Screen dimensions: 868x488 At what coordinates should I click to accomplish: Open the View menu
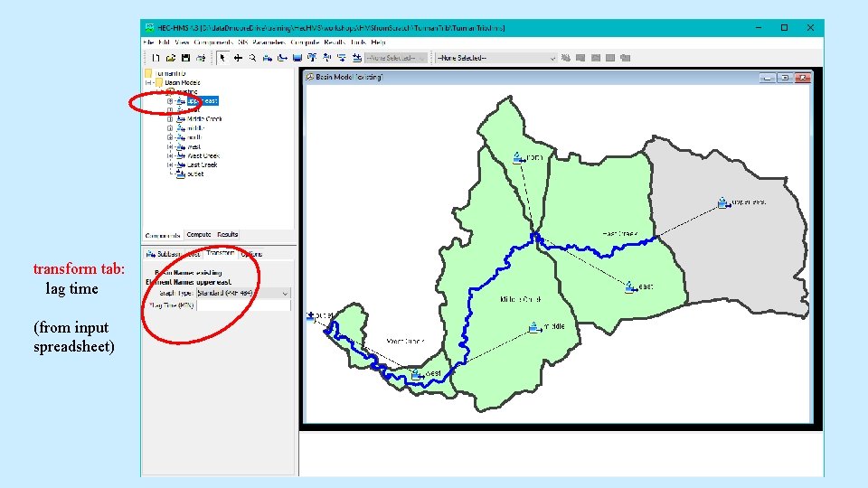pyautogui.click(x=182, y=42)
